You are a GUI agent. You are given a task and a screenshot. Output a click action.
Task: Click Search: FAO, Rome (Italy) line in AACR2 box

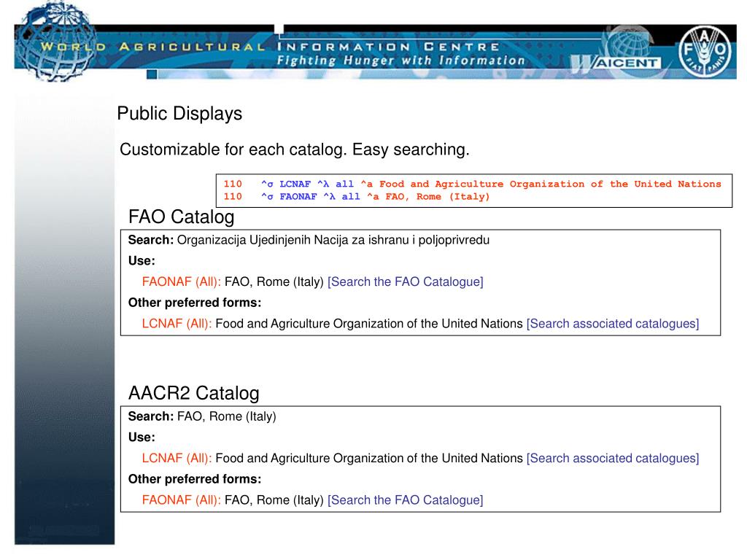[x=202, y=416]
